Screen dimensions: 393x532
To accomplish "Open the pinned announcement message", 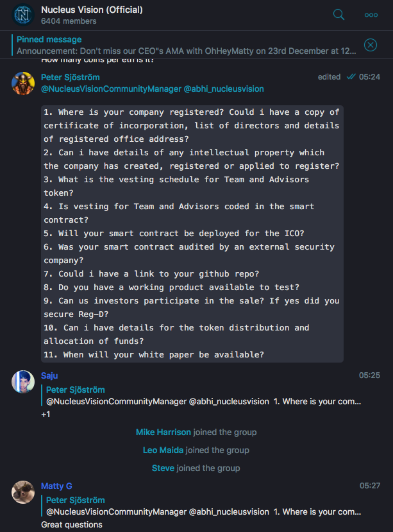I will point(186,45).
